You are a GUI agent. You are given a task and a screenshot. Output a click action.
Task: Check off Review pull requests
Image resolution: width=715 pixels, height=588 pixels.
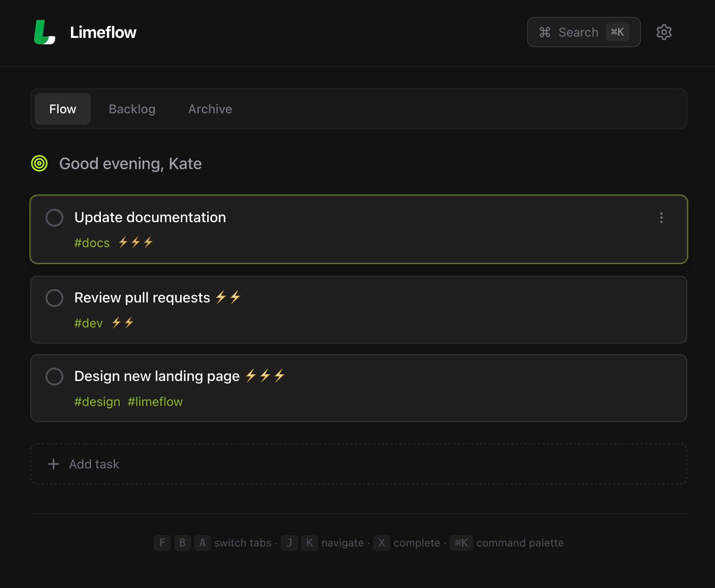pyautogui.click(x=54, y=298)
